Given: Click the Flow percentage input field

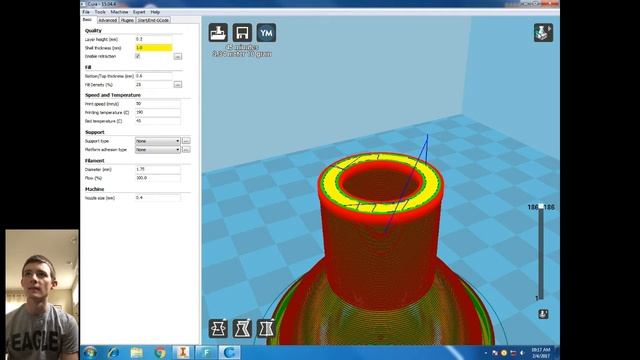Looking at the screenshot, I should pyautogui.click(x=158, y=178).
